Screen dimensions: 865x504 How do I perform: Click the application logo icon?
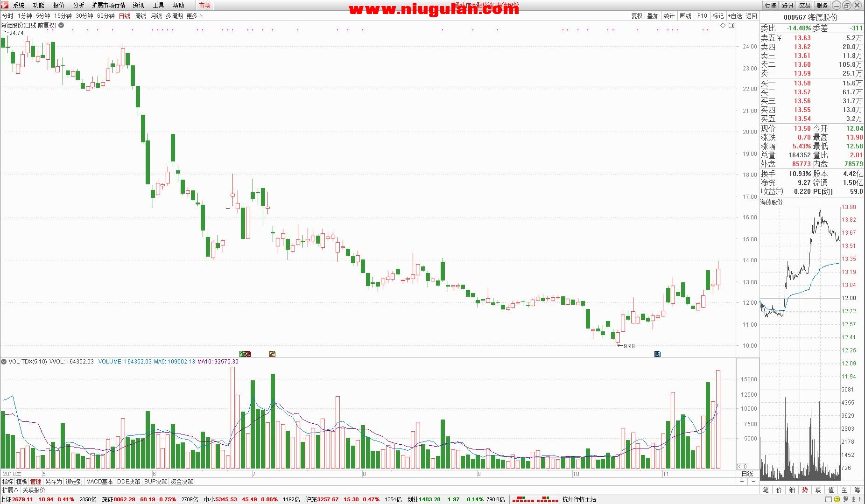pos(5,5)
